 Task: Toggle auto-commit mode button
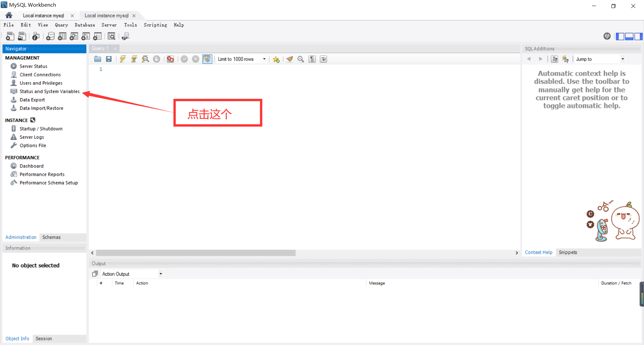[x=207, y=59]
